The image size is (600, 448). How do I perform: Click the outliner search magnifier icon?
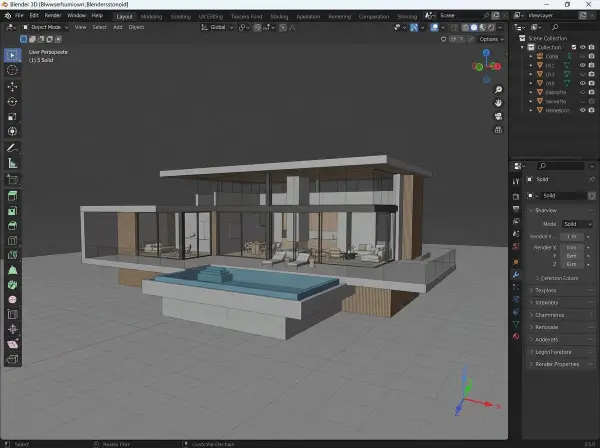555,27
